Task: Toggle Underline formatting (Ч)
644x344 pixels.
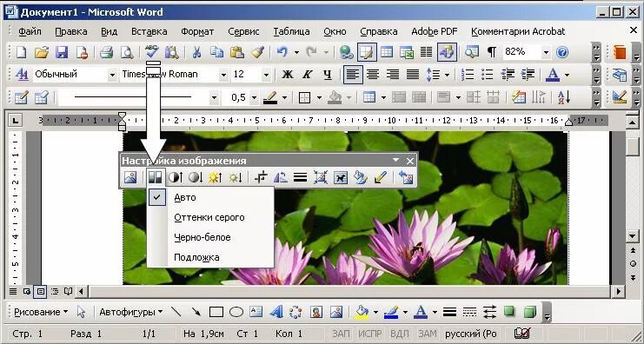Action: pyautogui.click(x=328, y=75)
